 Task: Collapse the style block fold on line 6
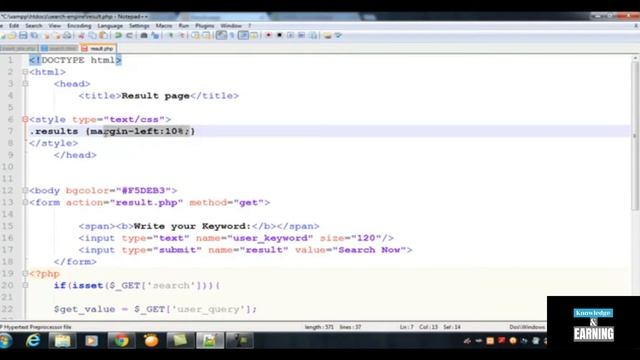[25, 119]
